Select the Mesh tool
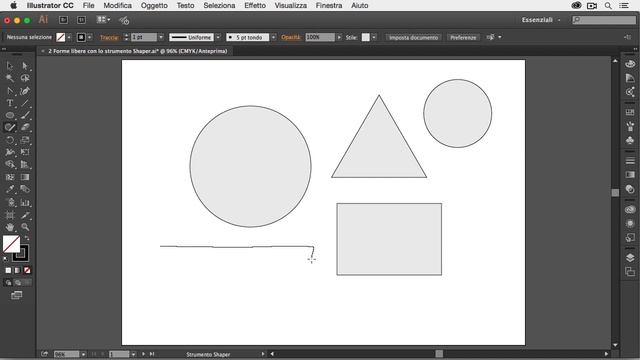 point(10,177)
